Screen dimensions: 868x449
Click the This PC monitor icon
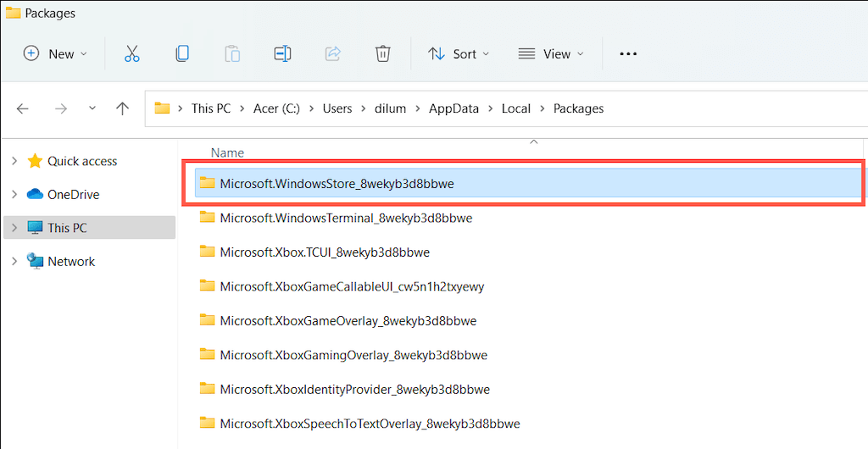pos(35,228)
